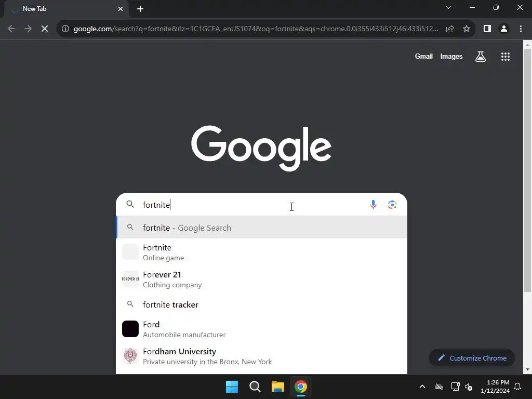Viewport: 532px width, 399px height.
Task: Start voice search with microphone
Action: click(x=373, y=205)
